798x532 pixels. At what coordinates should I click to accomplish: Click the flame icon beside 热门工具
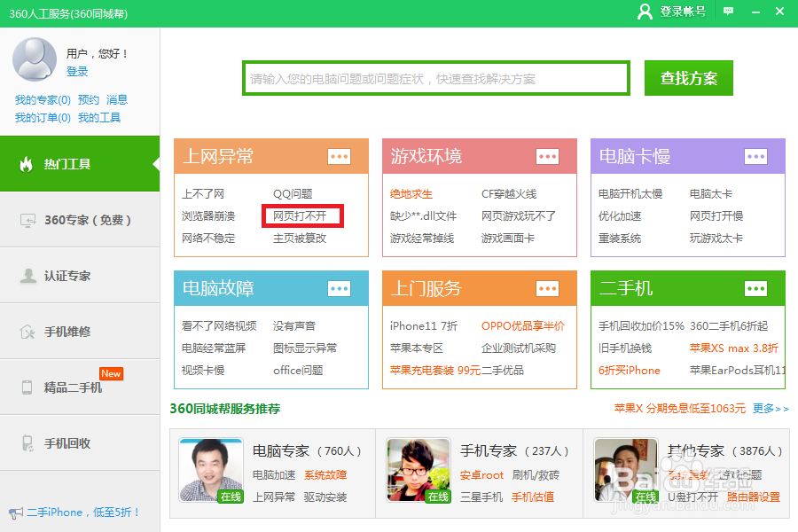point(26,164)
